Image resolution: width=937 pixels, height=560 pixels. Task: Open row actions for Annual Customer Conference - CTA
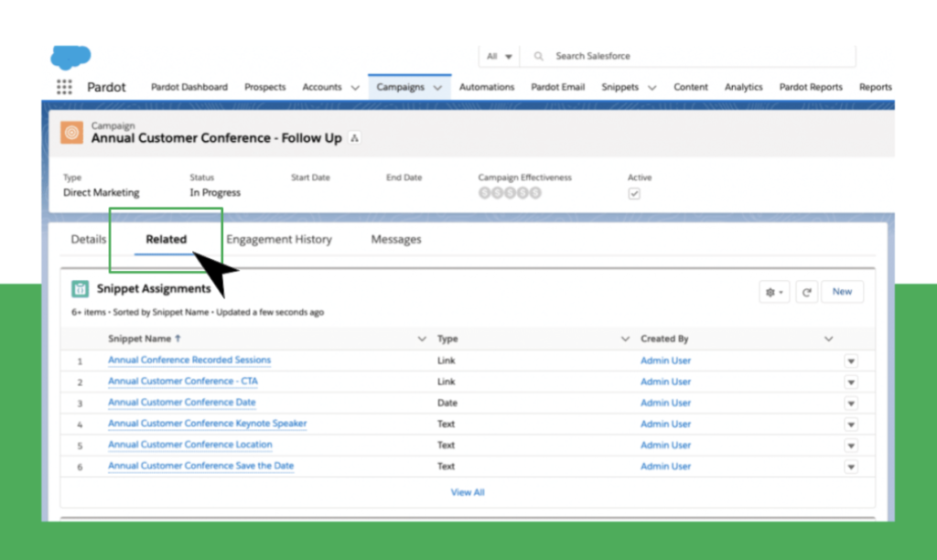tap(851, 382)
